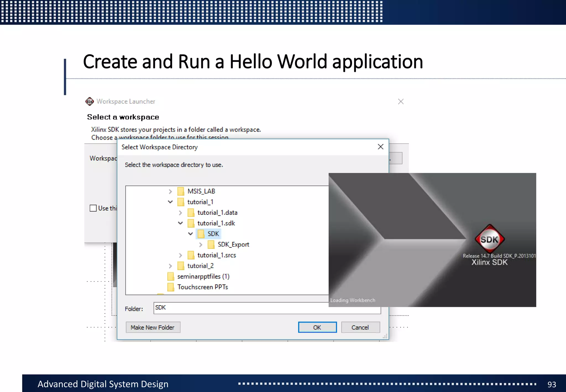The width and height of the screenshot is (566, 392).
Task: Select the 'MSIS_LAB' folder name
Action: (x=201, y=191)
